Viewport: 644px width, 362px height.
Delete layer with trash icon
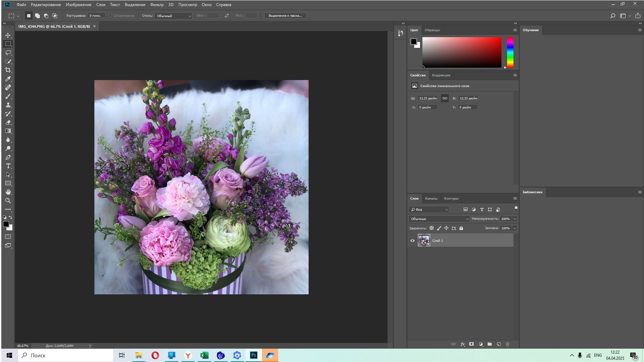click(x=507, y=344)
